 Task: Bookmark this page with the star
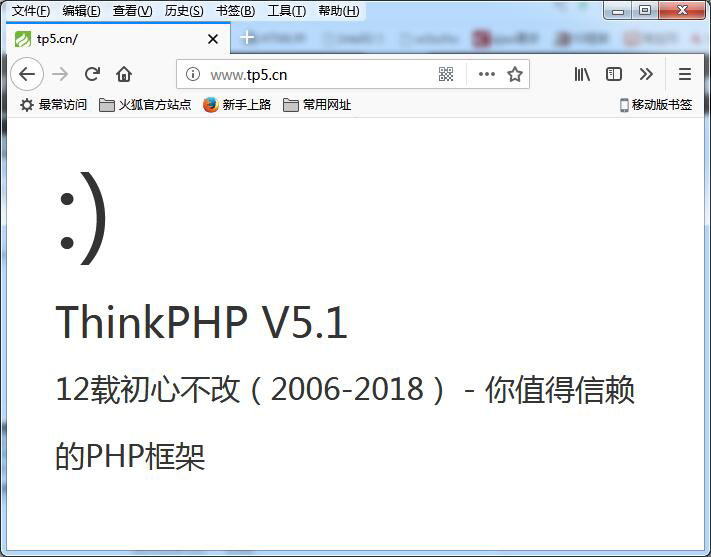coord(515,74)
